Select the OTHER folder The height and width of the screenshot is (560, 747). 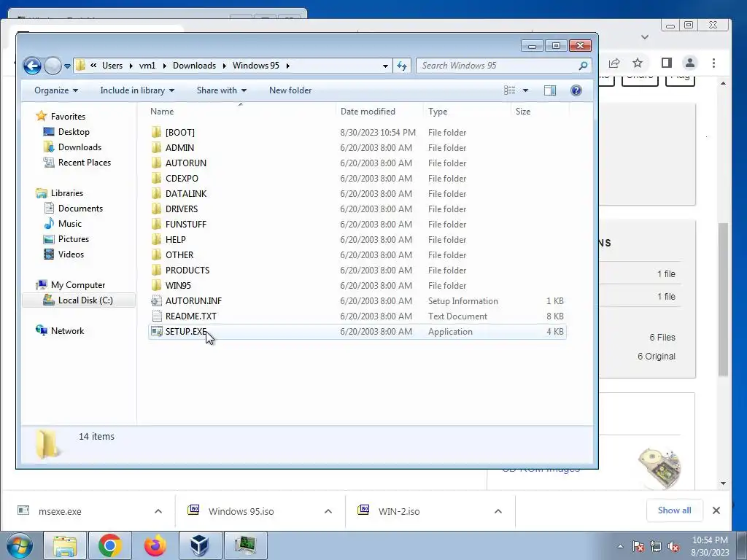click(x=179, y=254)
